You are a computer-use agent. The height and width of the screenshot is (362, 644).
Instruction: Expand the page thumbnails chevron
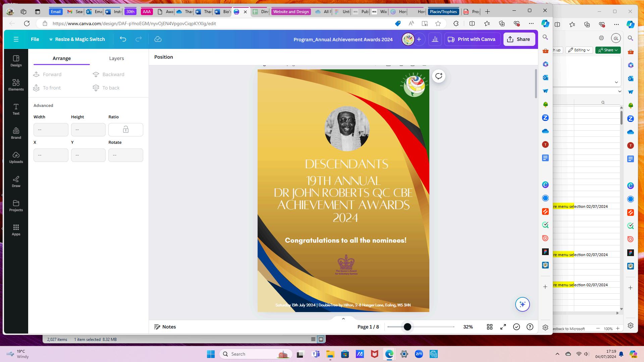343,319
